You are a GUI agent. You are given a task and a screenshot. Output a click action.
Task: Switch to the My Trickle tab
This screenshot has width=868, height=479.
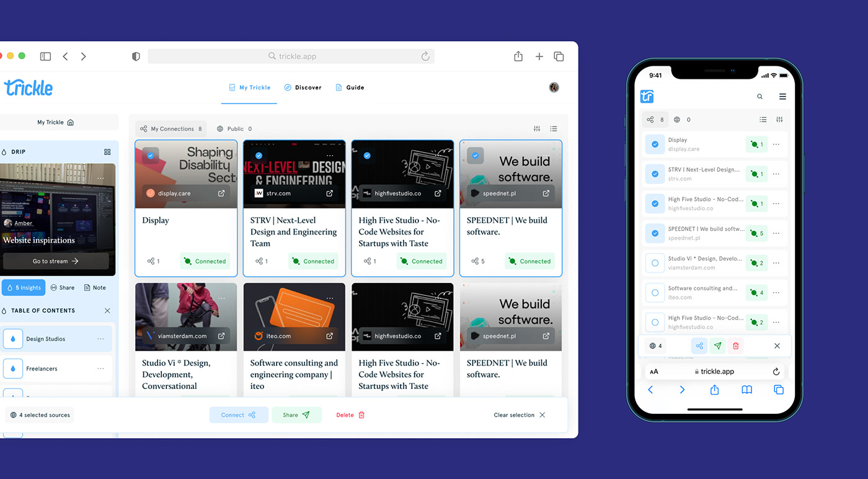[x=249, y=87]
